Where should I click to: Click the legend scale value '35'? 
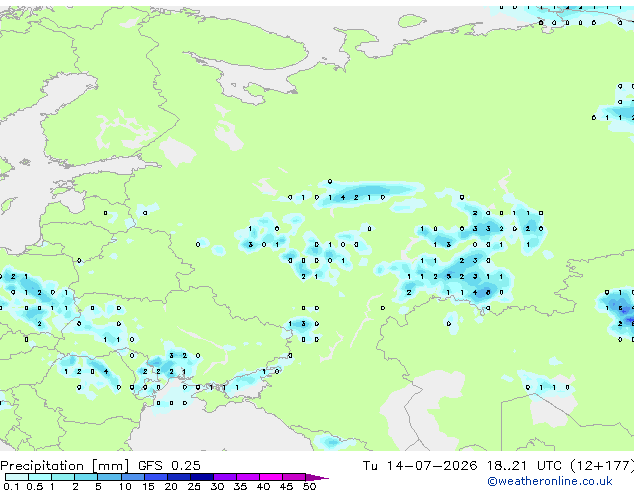click(x=240, y=486)
